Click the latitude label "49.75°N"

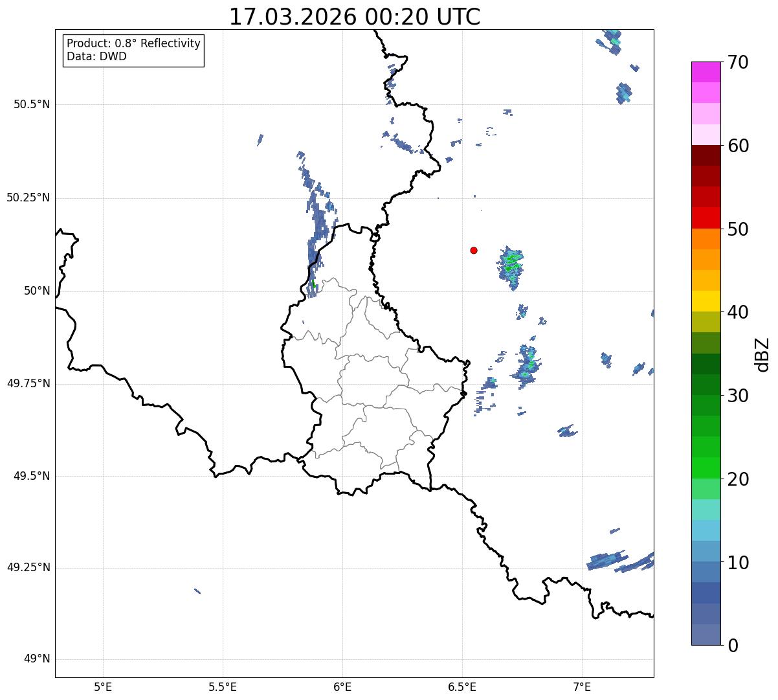coord(28,383)
